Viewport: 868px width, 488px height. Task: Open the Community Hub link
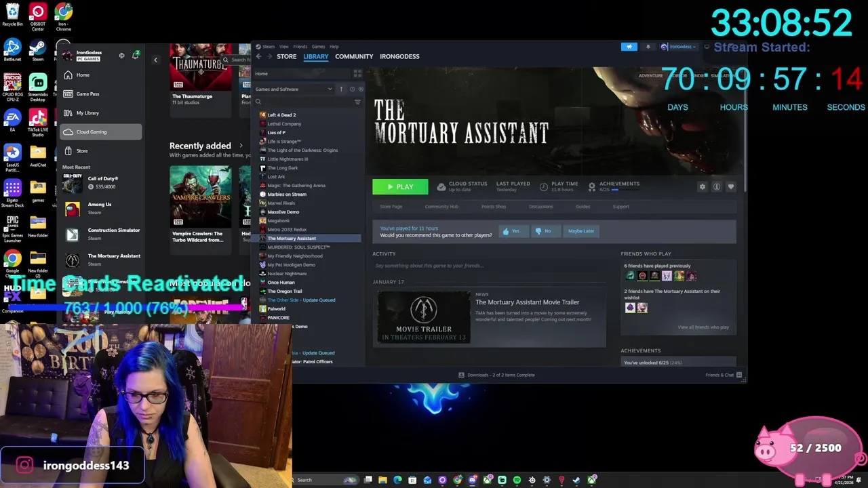(441, 207)
